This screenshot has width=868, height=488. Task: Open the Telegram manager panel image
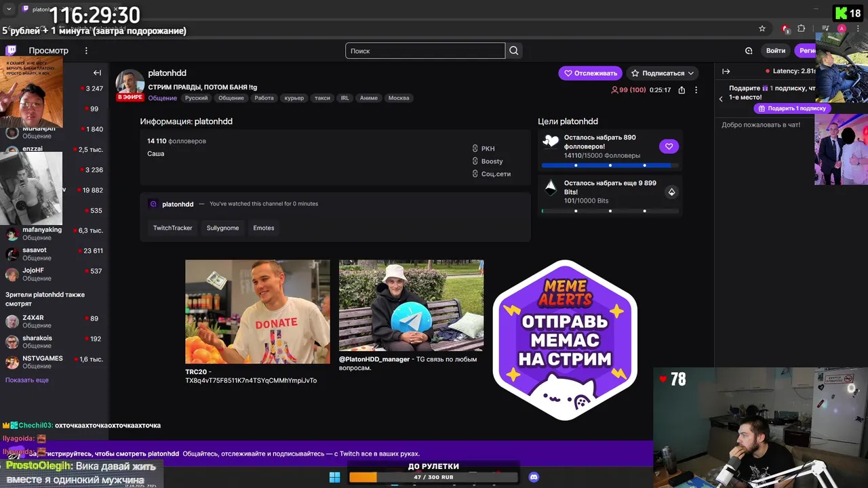point(412,306)
